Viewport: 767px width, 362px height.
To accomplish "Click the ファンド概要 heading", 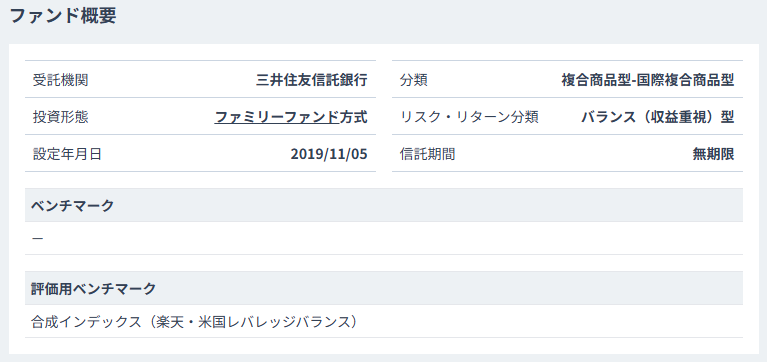I will tap(63, 16).
